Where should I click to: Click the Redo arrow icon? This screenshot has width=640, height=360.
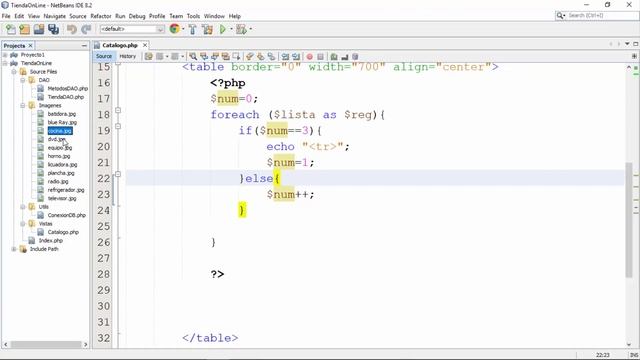pos(86,29)
